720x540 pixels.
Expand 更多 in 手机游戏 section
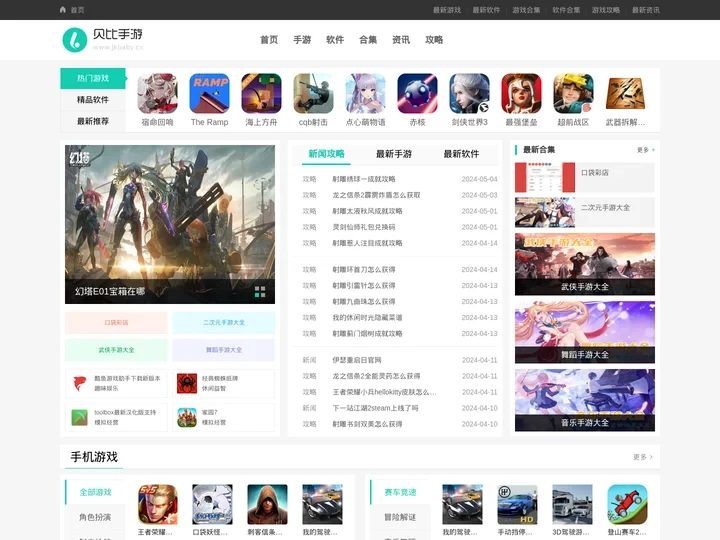click(x=642, y=457)
